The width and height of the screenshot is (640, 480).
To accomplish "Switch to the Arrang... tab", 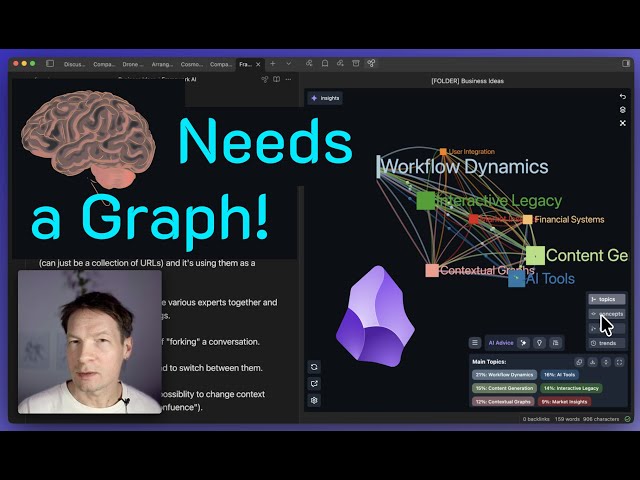I will coord(162,64).
